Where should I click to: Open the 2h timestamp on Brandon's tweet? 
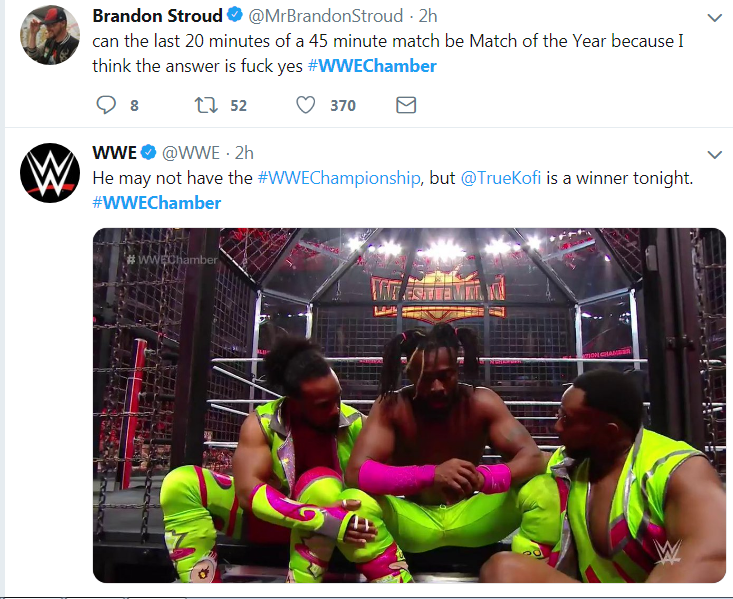(x=428, y=16)
